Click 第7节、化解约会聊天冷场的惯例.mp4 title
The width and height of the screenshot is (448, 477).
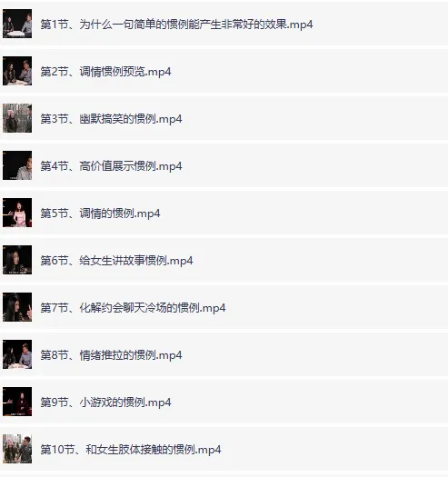coord(133,308)
